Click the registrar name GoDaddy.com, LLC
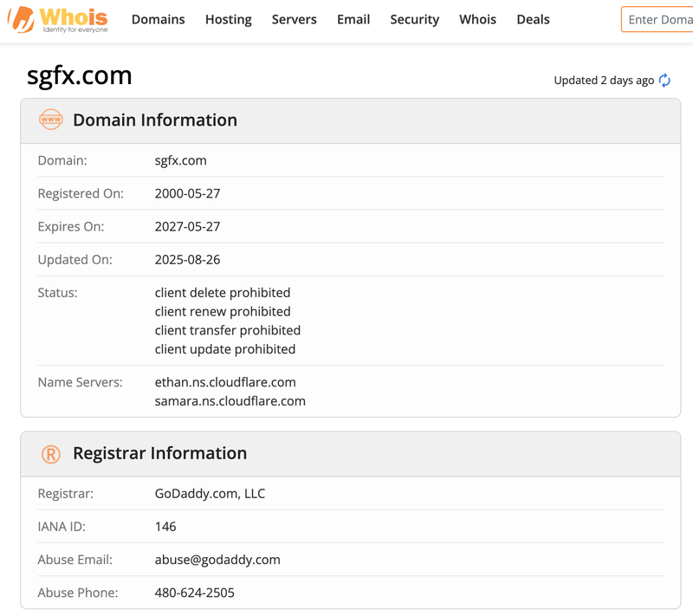Screen dimensions: 693x616 [x=210, y=494]
